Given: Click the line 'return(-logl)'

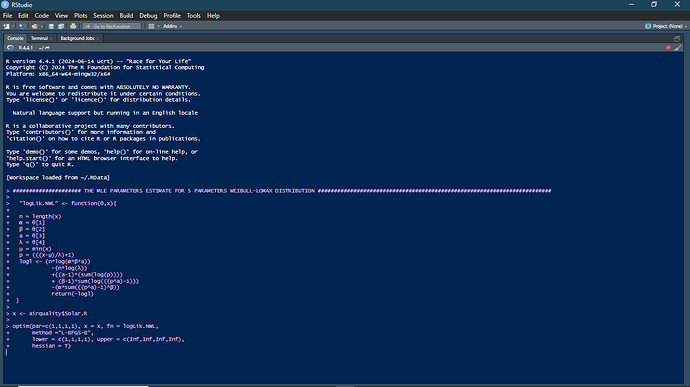Looking at the screenshot, I should tap(73, 294).
